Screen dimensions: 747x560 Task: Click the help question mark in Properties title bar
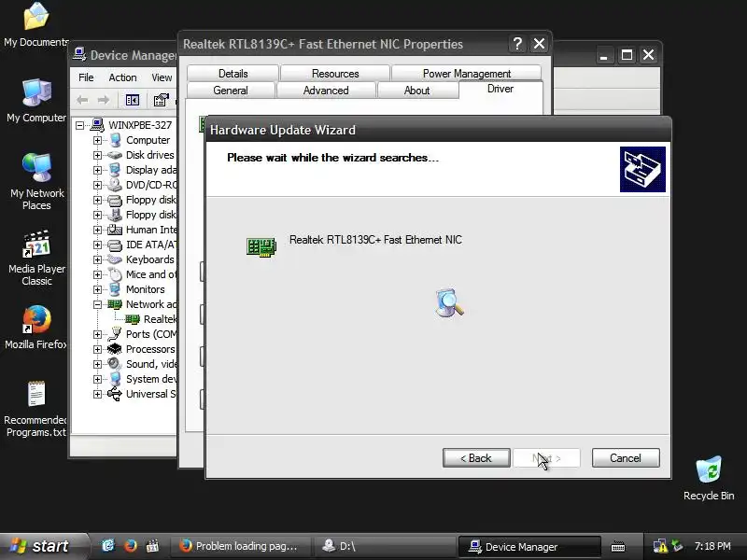point(517,44)
